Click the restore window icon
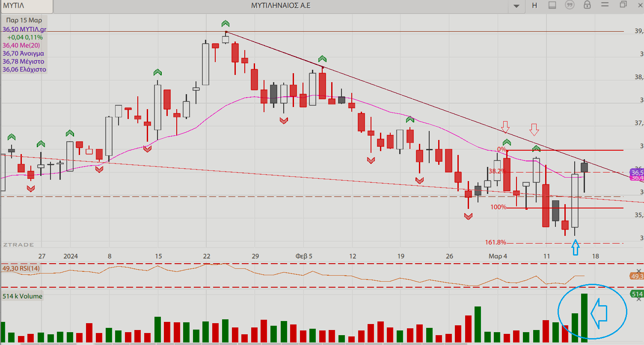The width and height of the screenshot is (644, 345). (623, 5)
